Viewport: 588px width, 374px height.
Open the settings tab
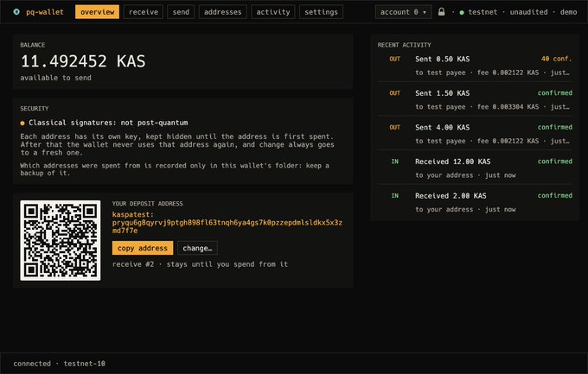pyautogui.click(x=321, y=12)
